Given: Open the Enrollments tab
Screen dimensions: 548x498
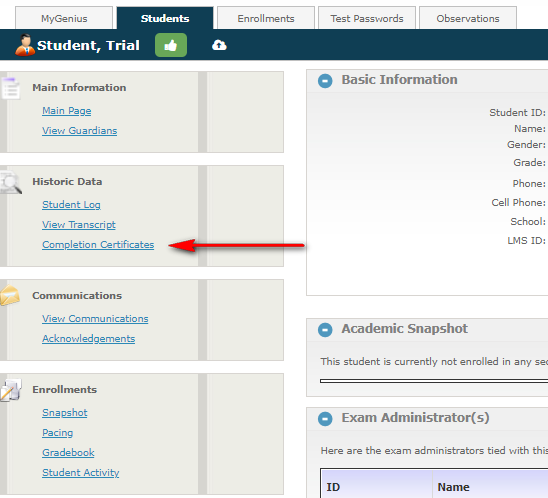Looking at the screenshot, I should (x=266, y=18).
